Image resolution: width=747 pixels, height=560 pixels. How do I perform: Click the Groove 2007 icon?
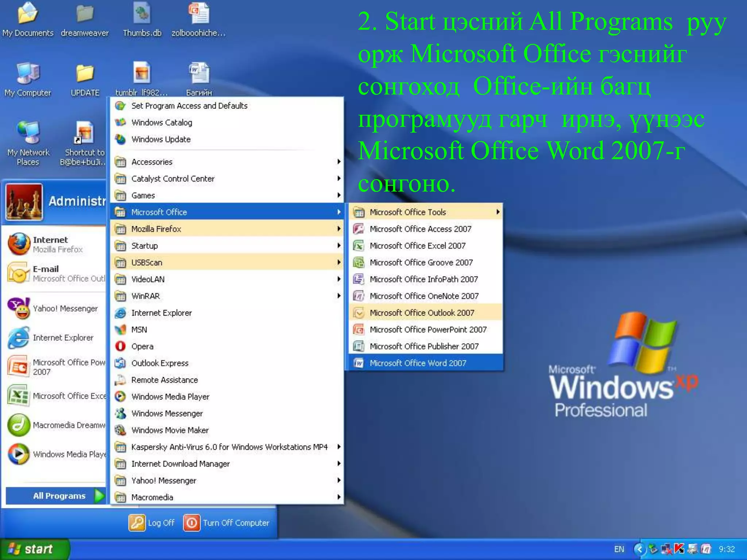[359, 262]
